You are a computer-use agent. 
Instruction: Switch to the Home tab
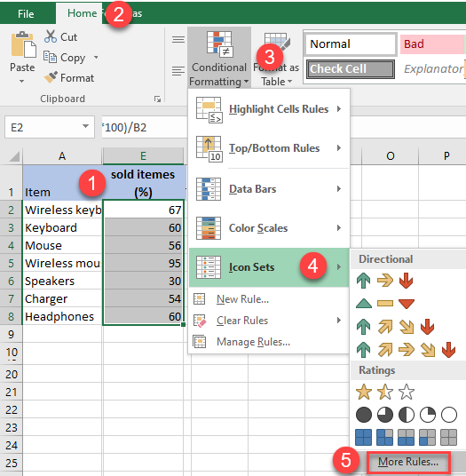tap(82, 13)
